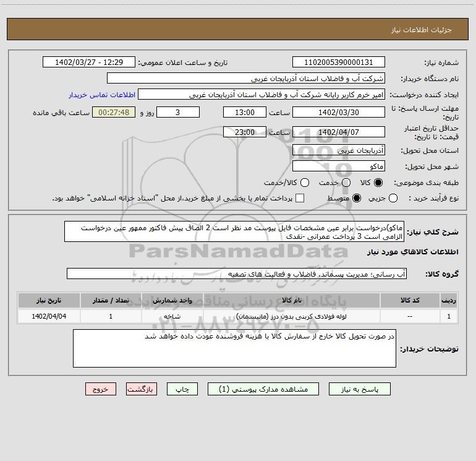Click the need number field 1102005390000131
Image resolution: width=476 pixels, height=461 pixels.
[x=339, y=62]
